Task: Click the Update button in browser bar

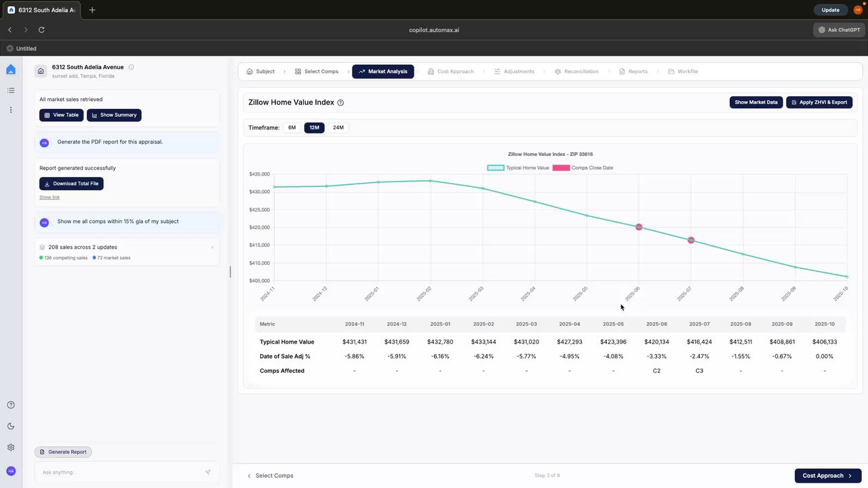Action: pyautogui.click(x=830, y=10)
